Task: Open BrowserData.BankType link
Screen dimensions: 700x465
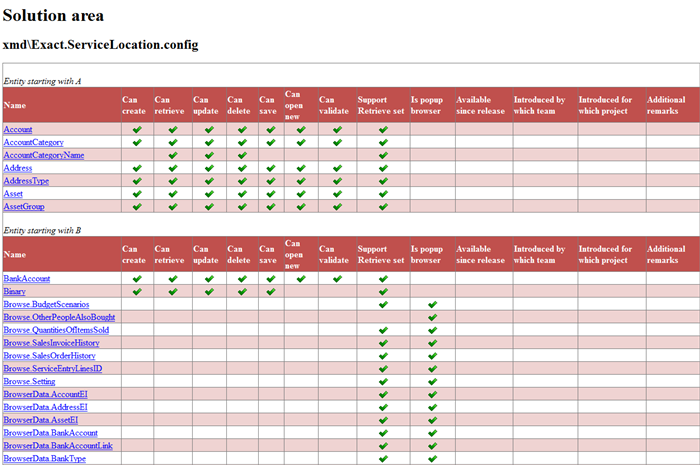Action: coord(45,459)
